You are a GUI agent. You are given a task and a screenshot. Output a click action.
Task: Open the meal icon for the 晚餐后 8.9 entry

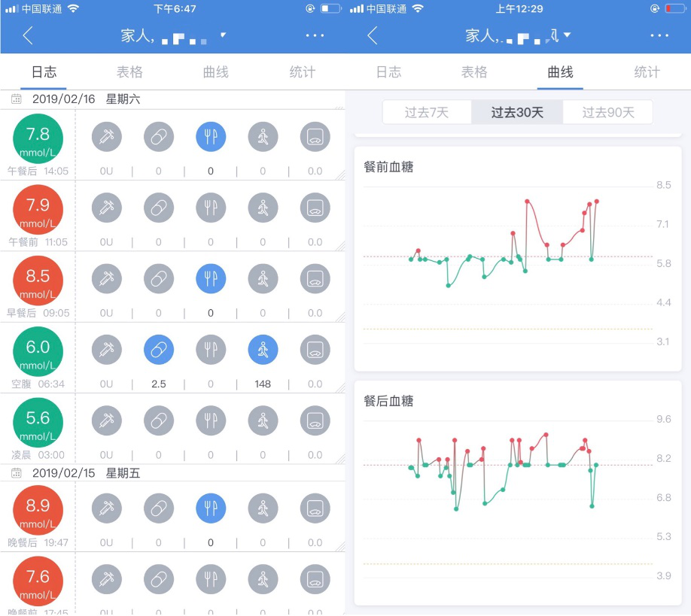tap(211, 508)
